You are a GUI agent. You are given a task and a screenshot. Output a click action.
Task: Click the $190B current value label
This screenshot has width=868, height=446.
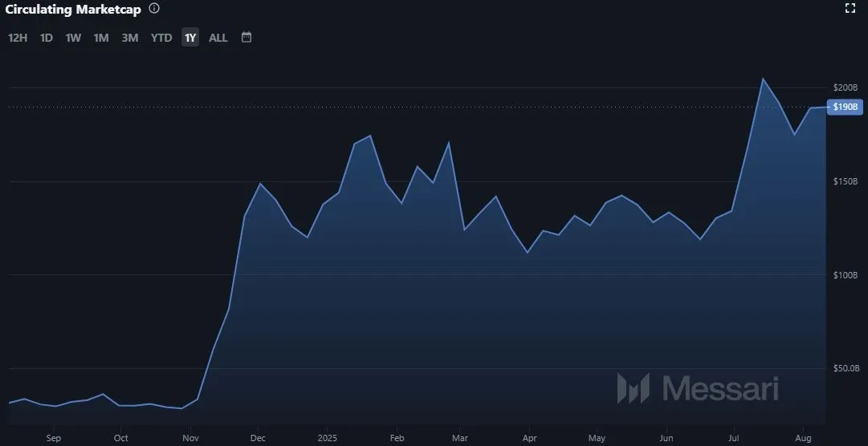[x=845, y=107]
